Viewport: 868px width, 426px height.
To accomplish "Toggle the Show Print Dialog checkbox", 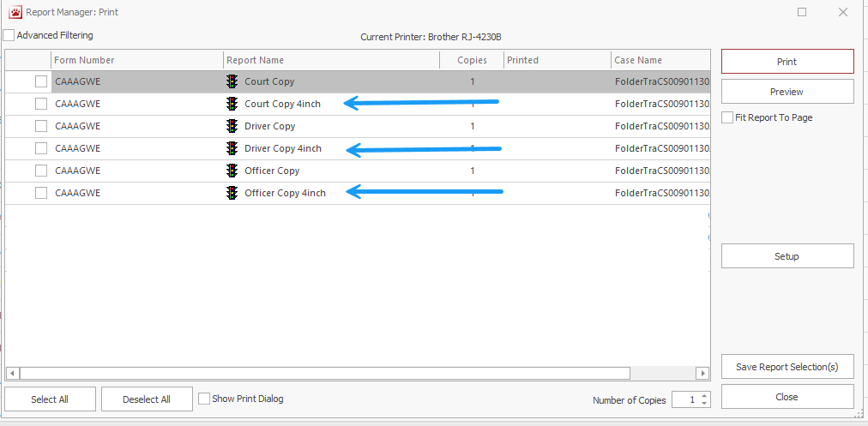I will click(x=204, y=399).
